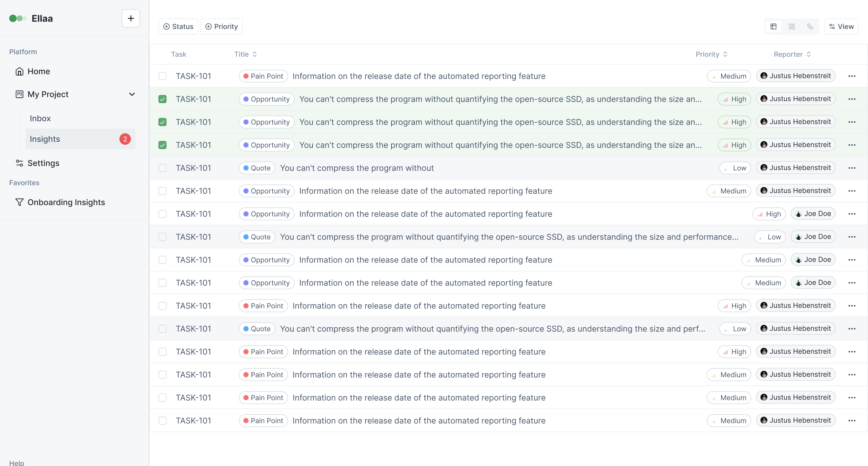
Task: Check the first Pain Point Medium row checkbox
Action: (163, 76)
